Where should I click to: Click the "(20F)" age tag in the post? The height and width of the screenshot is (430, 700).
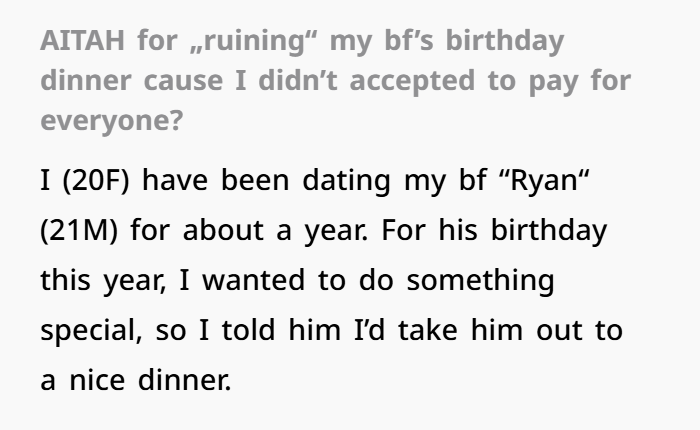click(96, 181)
